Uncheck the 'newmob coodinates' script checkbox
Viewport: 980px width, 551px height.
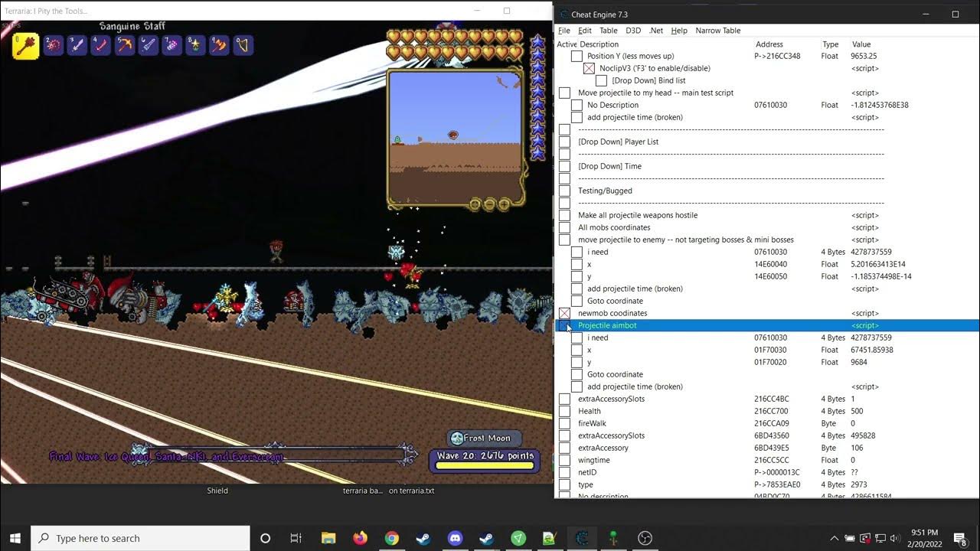[x=564, y=313]
